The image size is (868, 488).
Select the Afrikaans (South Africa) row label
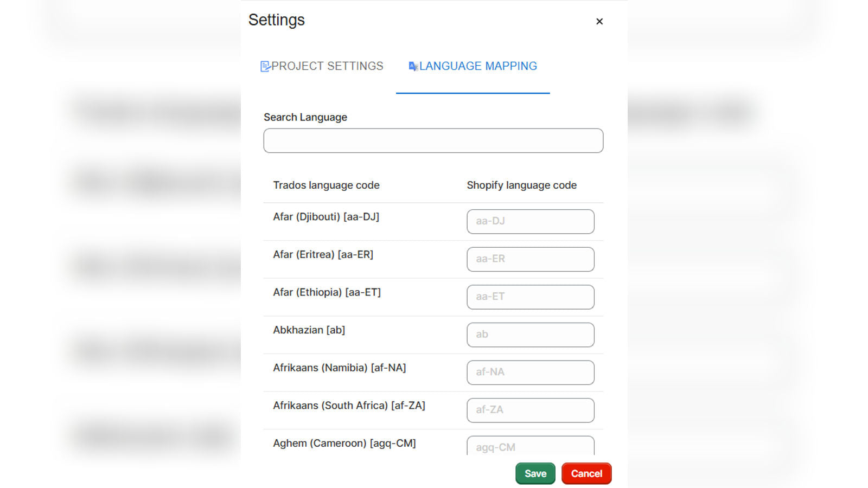coord(349,406)
